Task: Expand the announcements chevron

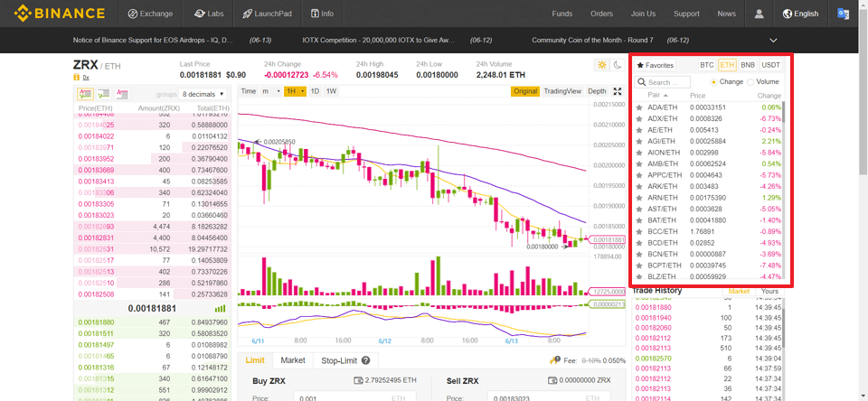Action: [x=773, y=41]
